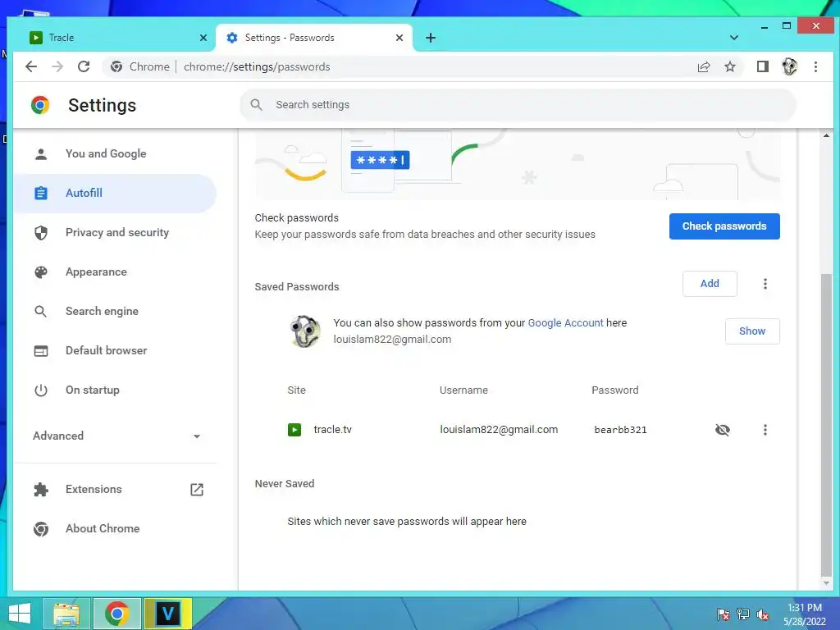Click the account avatar image in passwords

click(x=305, y=331)
